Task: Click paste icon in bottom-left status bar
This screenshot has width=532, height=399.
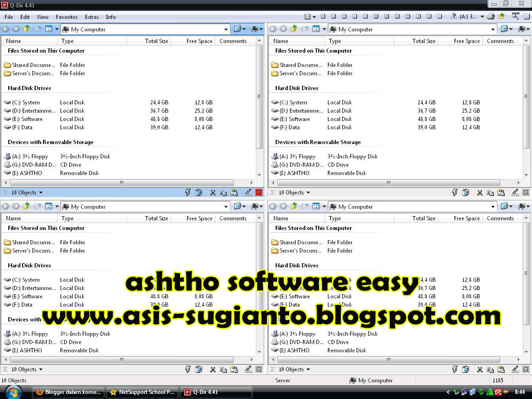Action: [x=234, y=369]
